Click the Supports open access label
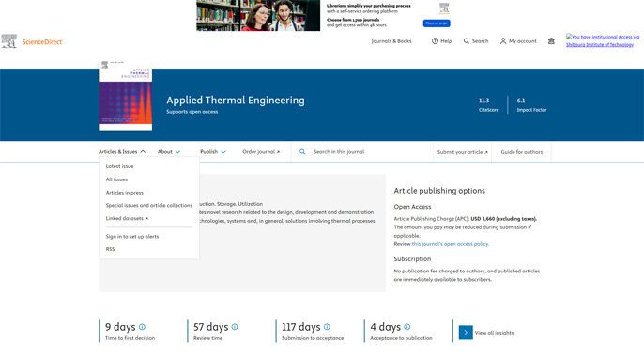644x358 pixels. click(x=192, y=112)
